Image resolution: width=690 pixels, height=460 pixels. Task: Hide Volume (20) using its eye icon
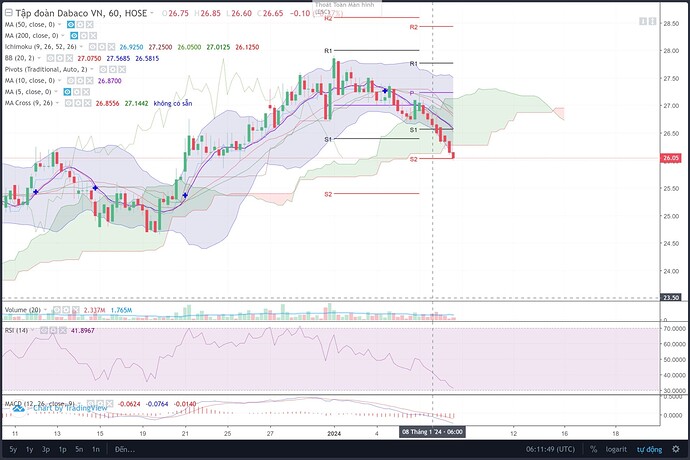coord(57,310)
